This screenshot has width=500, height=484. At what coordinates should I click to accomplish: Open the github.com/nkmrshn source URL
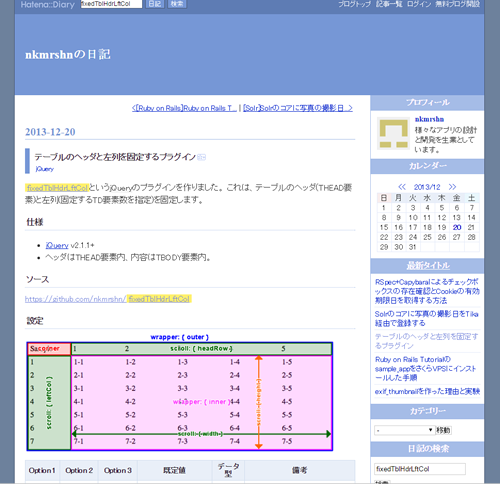click(108, 299)
